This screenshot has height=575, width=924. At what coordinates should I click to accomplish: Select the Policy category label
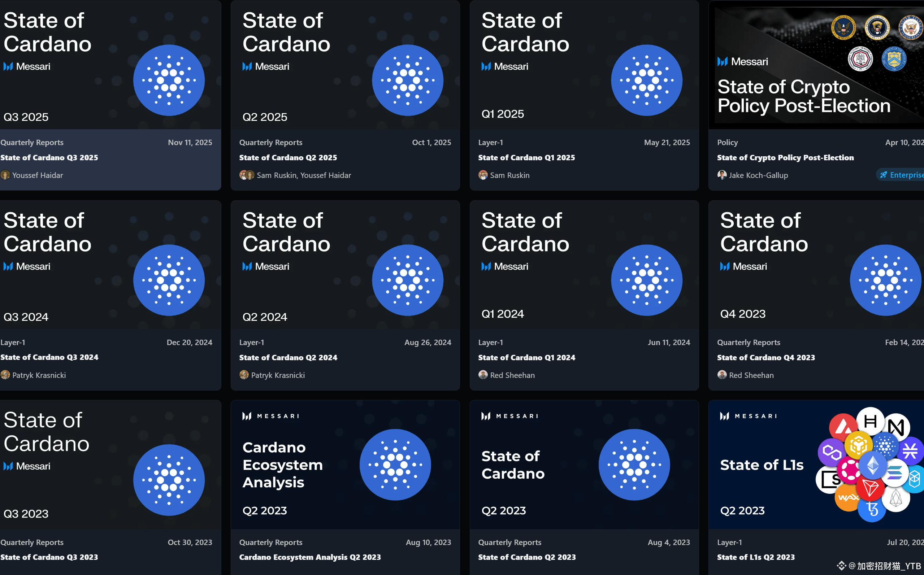[727, 143]
